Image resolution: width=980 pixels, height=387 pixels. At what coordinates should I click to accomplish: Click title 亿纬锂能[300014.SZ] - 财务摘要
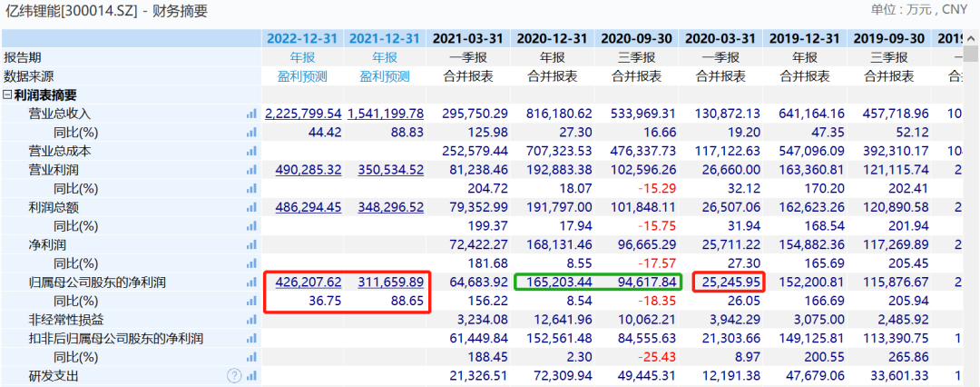105,11
